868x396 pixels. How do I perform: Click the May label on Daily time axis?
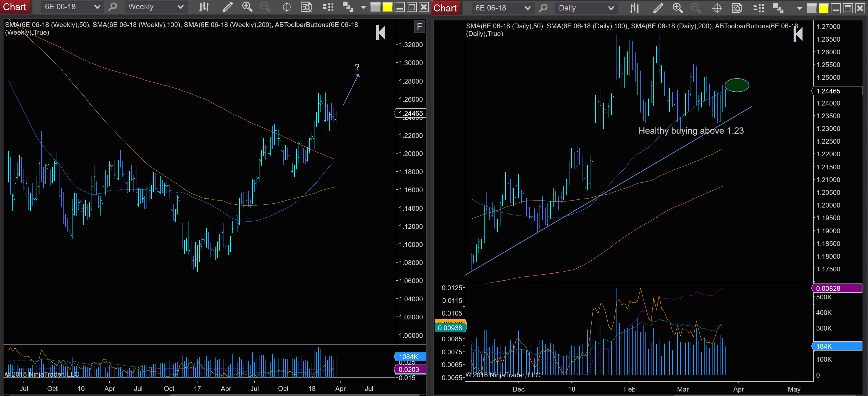point(794,389)
